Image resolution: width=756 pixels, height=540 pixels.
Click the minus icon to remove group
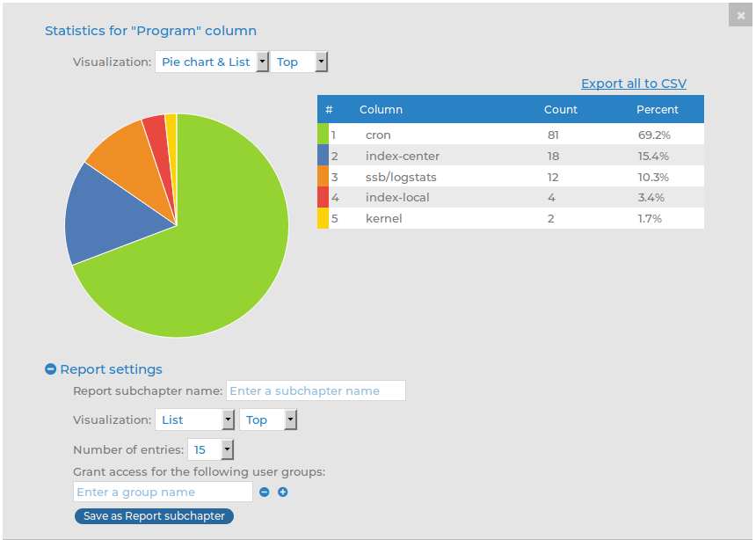[264, 493]
